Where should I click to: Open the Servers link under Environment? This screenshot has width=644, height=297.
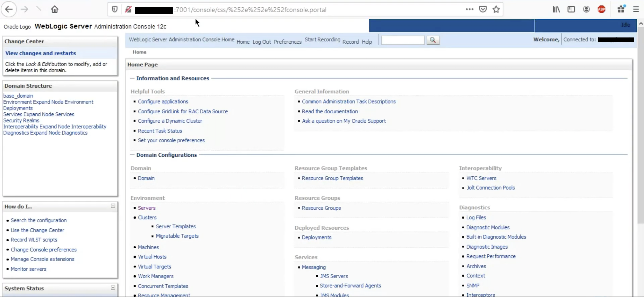147,208
